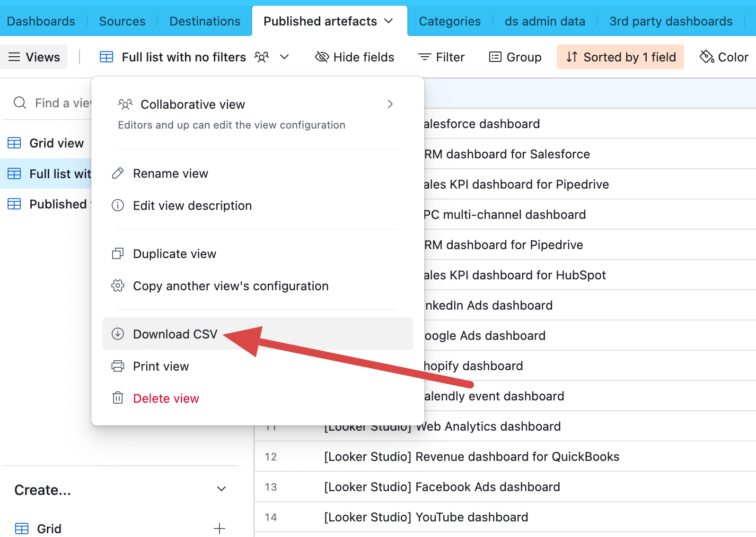Click the paint bucket Color icon

point(707,57)
